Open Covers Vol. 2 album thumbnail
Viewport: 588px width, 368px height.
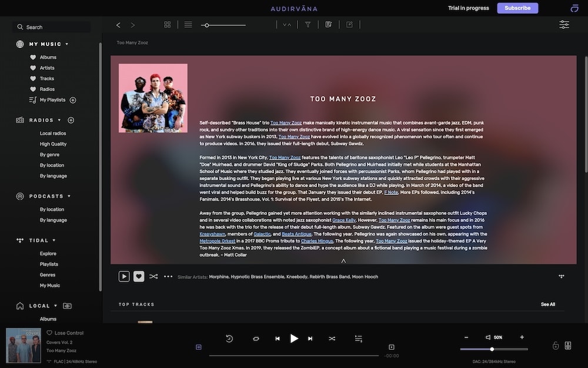pos(24,346)
